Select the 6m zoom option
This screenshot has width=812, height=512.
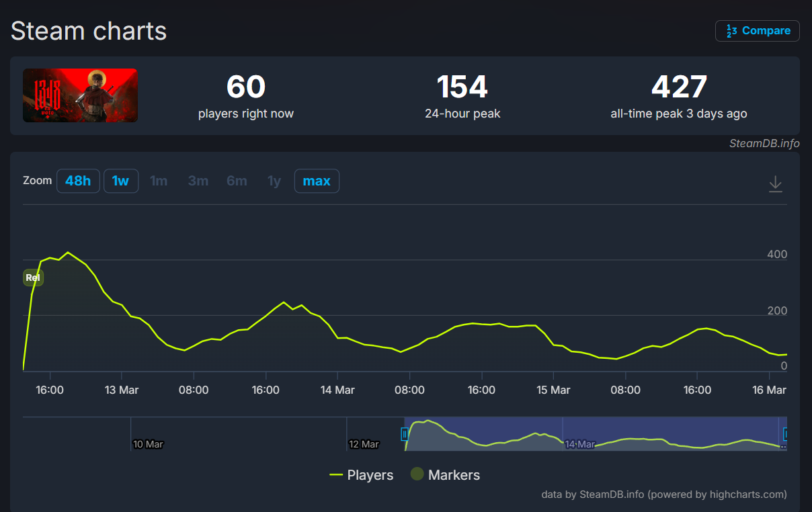[237, 181]
